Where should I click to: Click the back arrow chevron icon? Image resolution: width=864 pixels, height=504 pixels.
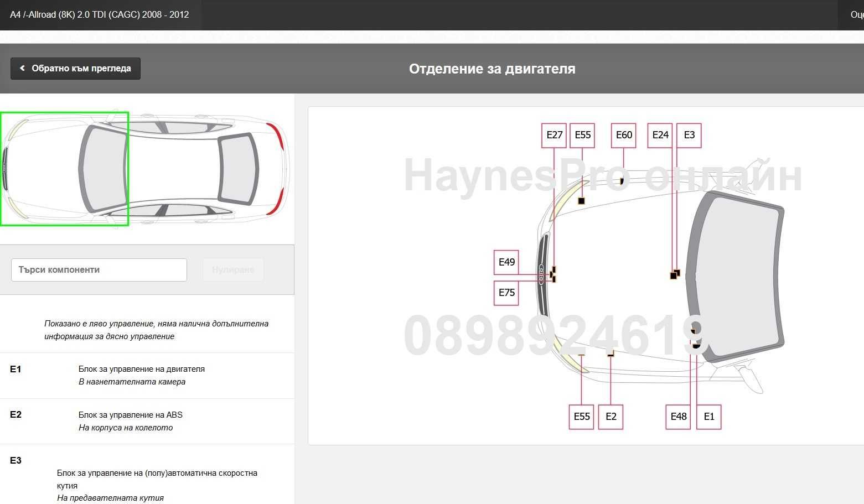tap(22, 69)
